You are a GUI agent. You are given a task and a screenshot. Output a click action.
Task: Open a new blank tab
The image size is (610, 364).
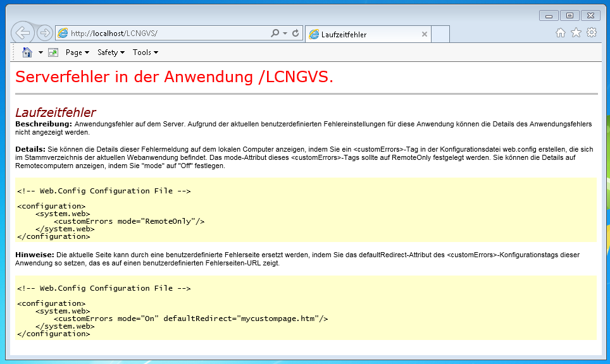440,34
